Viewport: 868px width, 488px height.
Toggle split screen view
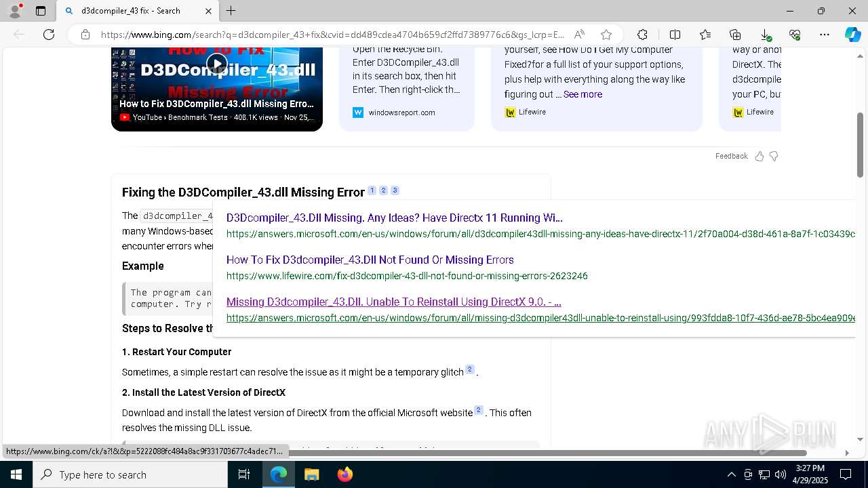(x=675, y=35)
